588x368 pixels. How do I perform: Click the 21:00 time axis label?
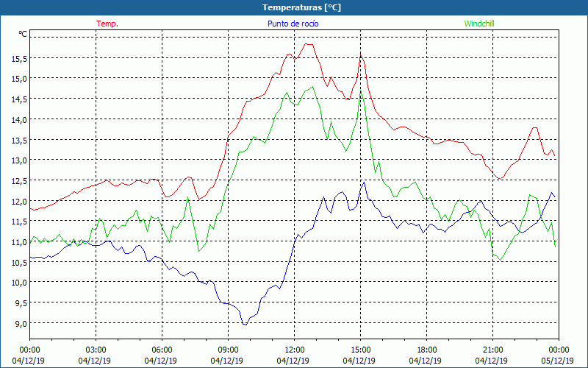[492, 350]
